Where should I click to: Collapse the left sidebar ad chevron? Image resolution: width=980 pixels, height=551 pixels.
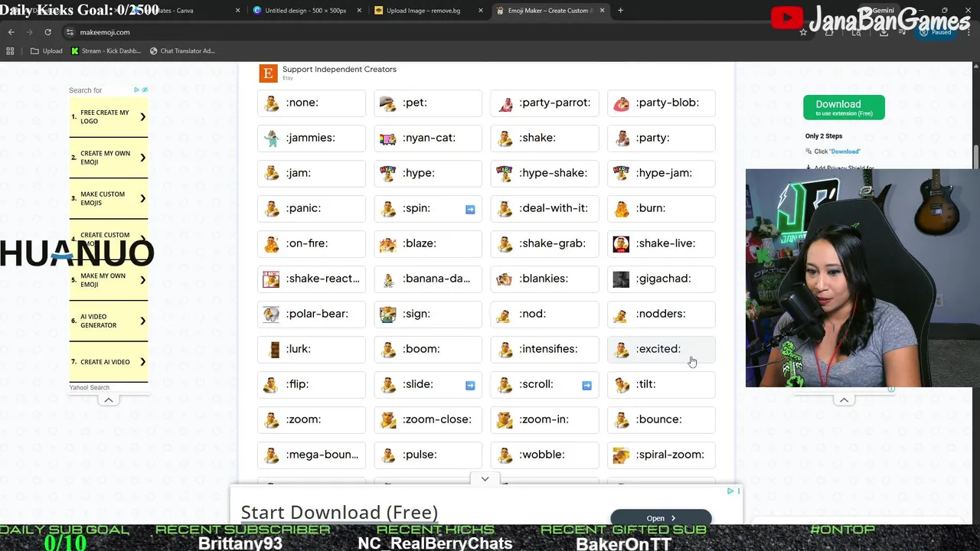pyautogui.click(x=109, y=400)
